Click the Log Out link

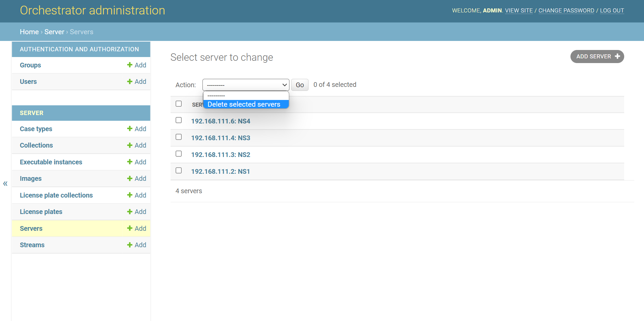coord(611,10)
